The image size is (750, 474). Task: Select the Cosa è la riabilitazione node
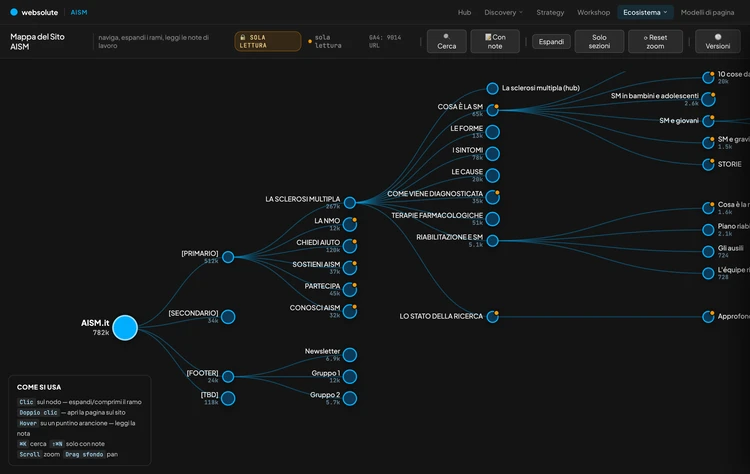pos(708,208)
